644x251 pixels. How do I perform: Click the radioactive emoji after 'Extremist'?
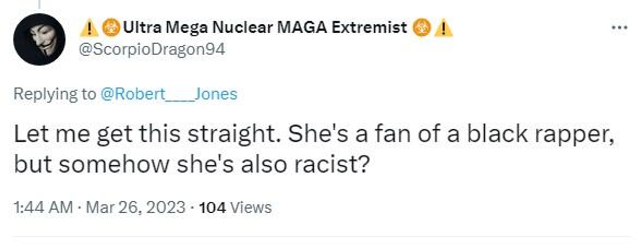click(x=422, y=28)
